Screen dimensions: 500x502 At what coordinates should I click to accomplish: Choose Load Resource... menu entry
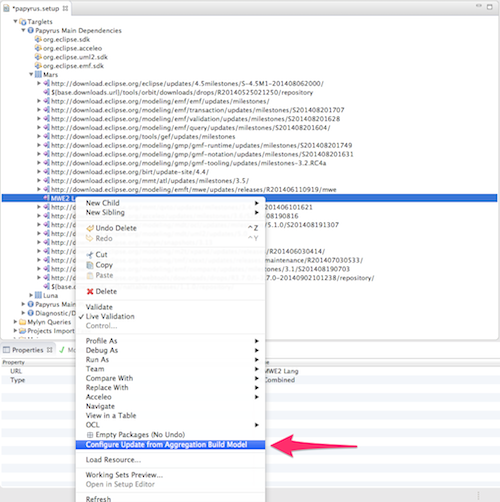tap(170, 460)
